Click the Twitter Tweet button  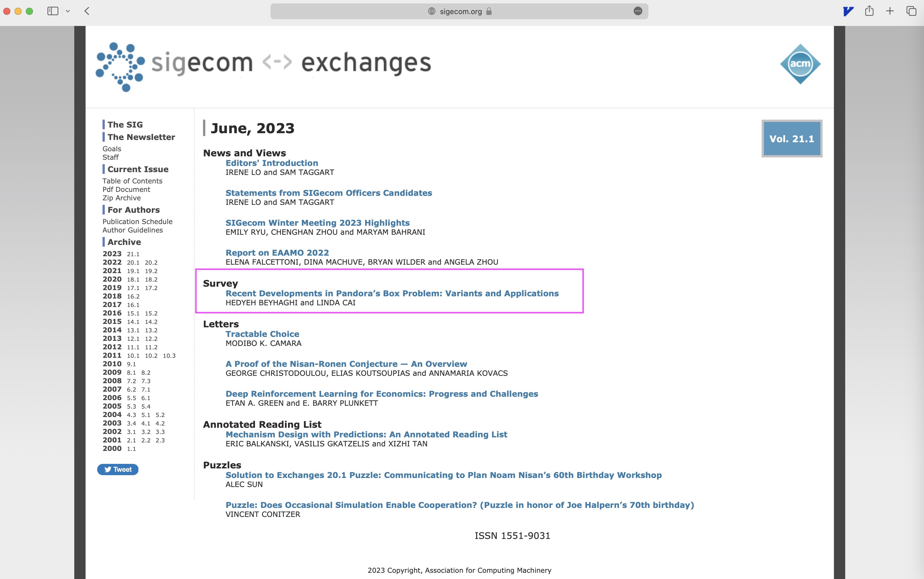[119, 469]
